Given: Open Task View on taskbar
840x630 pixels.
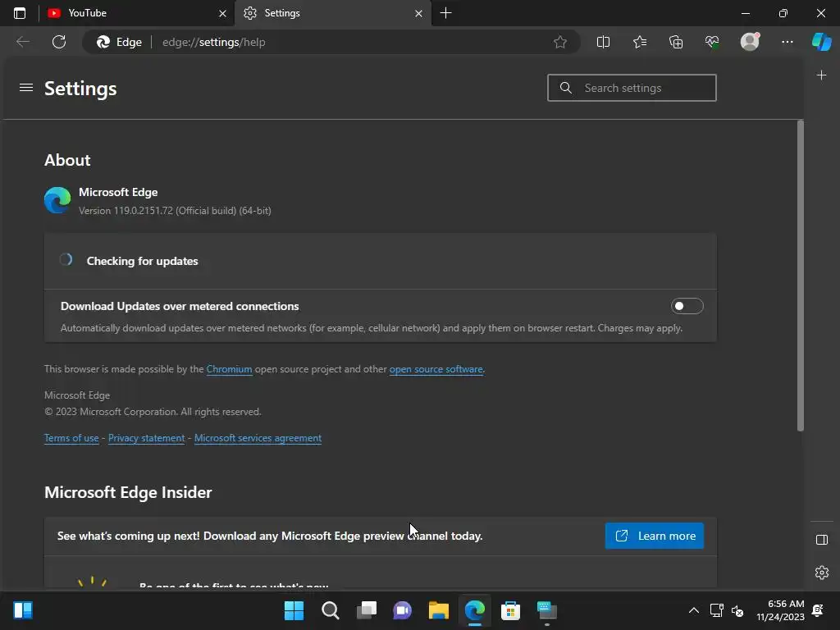Looking at the screenshot, I should click(367, 610).
